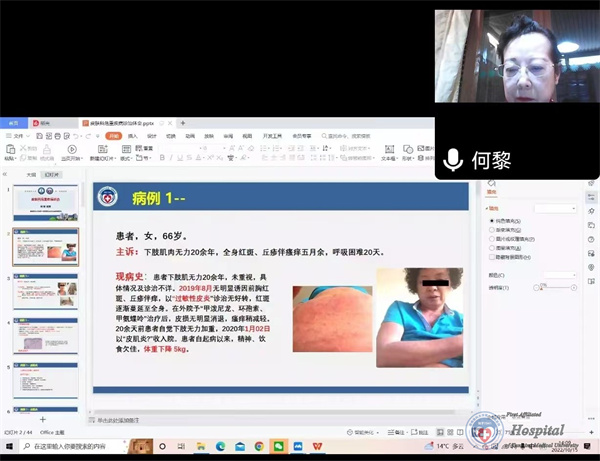Click the New Slide (新建幻灯片) icon

[x=103, y=149]
